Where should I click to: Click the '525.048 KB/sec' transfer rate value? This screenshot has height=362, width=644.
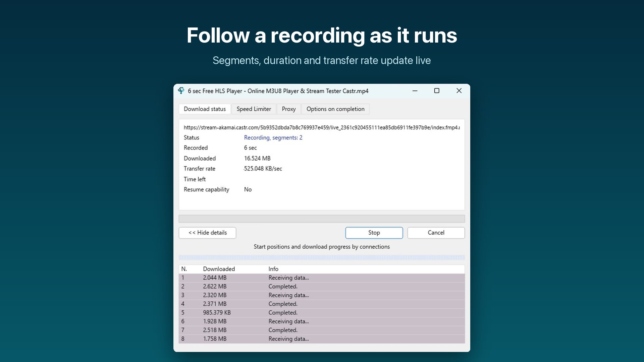[263, 169]
